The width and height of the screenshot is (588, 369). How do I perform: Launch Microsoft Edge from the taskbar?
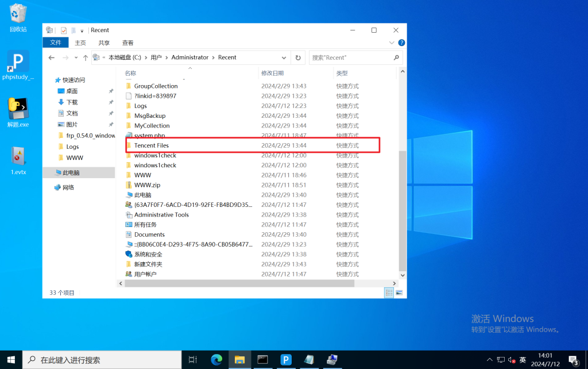[x=216, y=360]
